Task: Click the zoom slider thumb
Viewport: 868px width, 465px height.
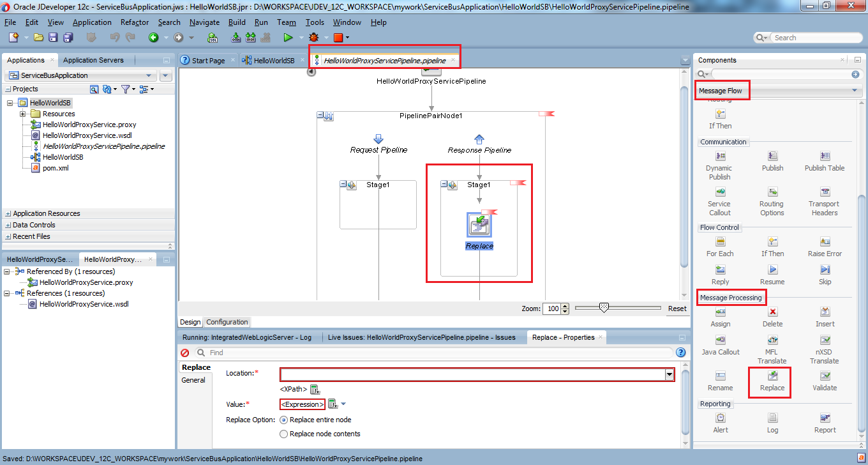Action: (604, 308)
